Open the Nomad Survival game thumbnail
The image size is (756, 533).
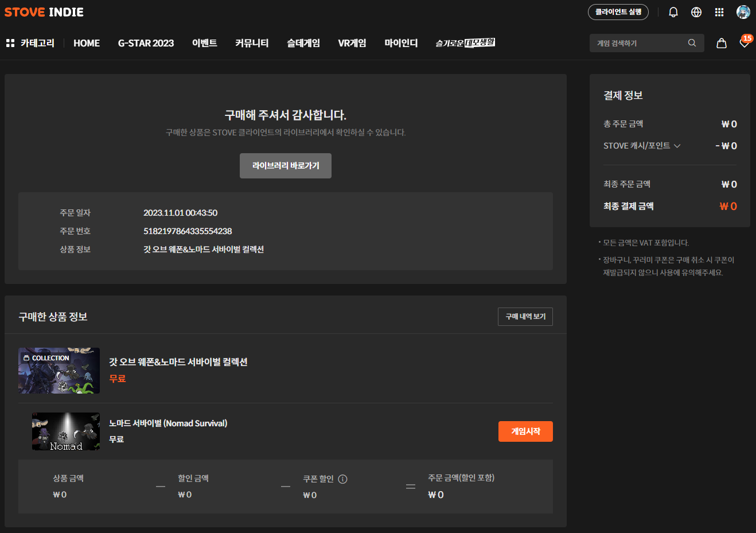point(66,431)
